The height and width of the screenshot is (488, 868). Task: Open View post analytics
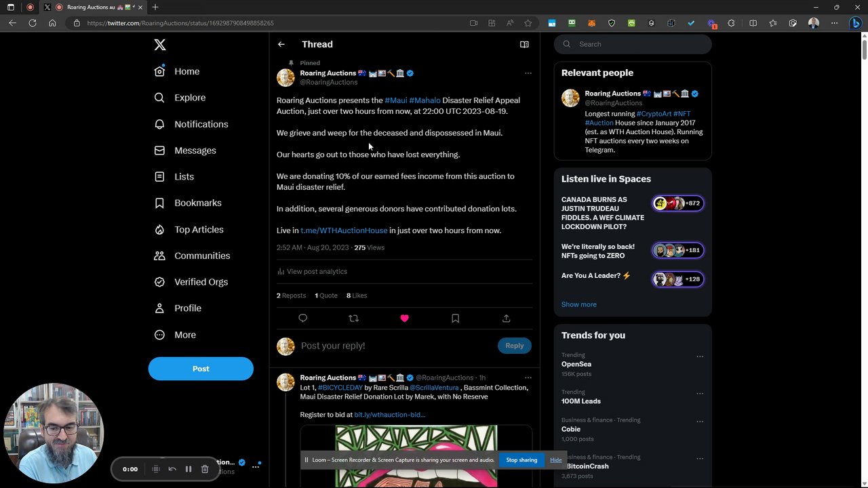point(312,271)
